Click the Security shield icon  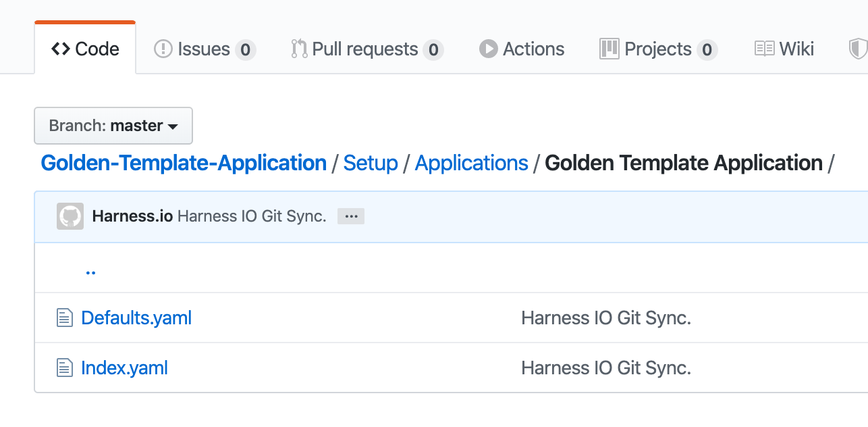858,49
